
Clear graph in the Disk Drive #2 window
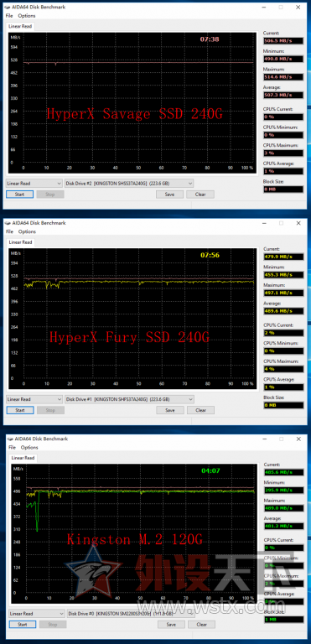point(200,195)
